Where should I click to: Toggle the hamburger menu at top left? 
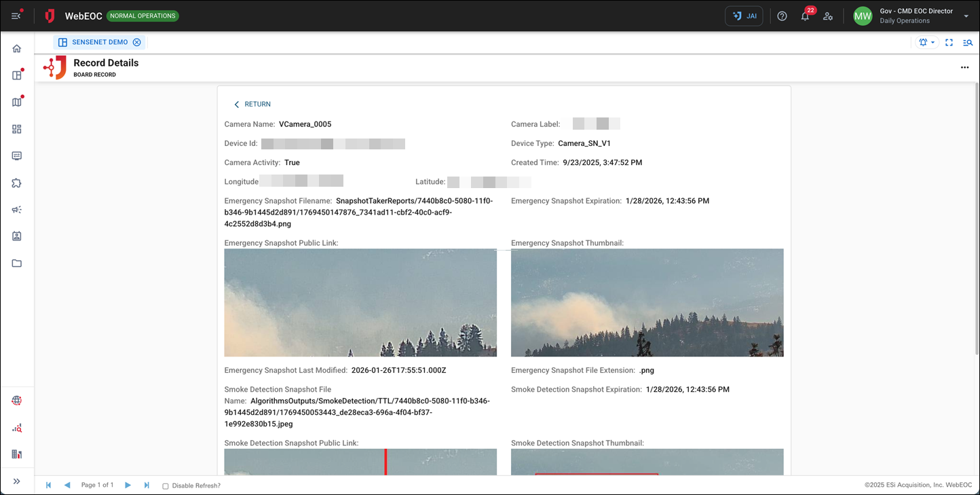[x=16, y=16]
